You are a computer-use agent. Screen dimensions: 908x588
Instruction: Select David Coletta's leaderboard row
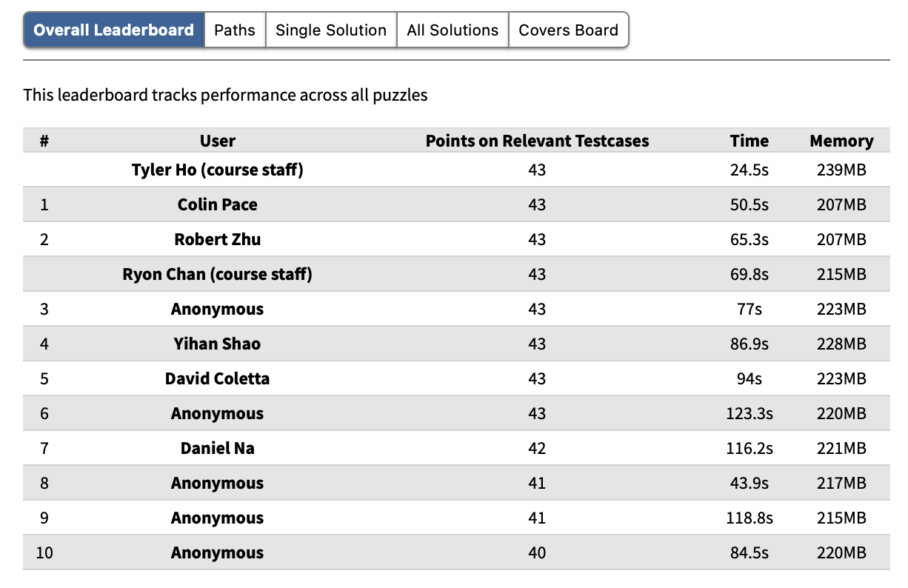218,378
